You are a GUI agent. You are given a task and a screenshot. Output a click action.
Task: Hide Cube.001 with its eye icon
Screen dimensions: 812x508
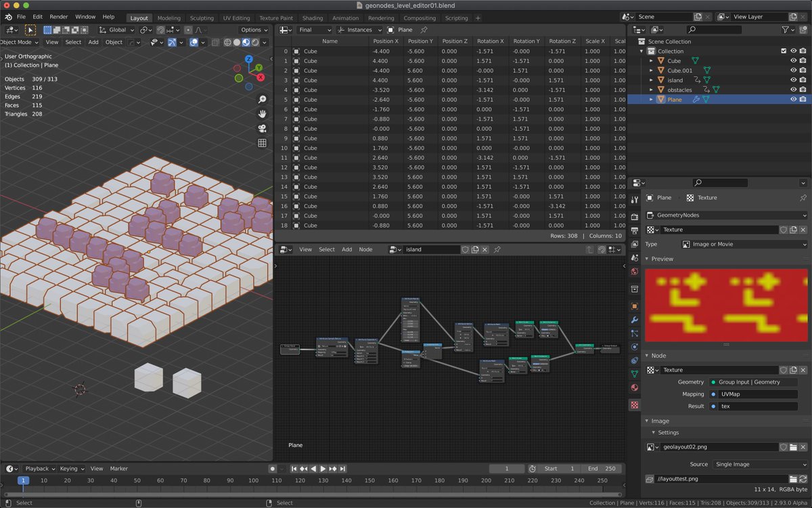click(793, 70)
